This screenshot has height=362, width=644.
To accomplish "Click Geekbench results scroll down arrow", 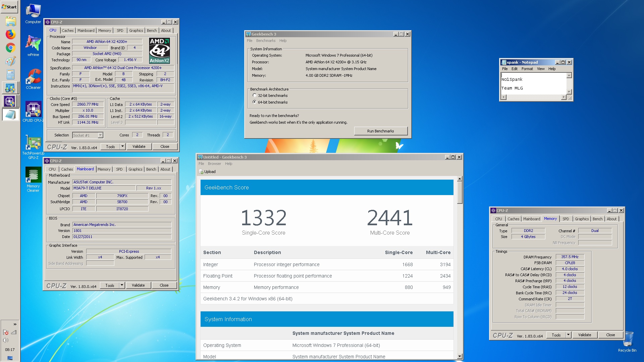I will click(x=460, y=356).
